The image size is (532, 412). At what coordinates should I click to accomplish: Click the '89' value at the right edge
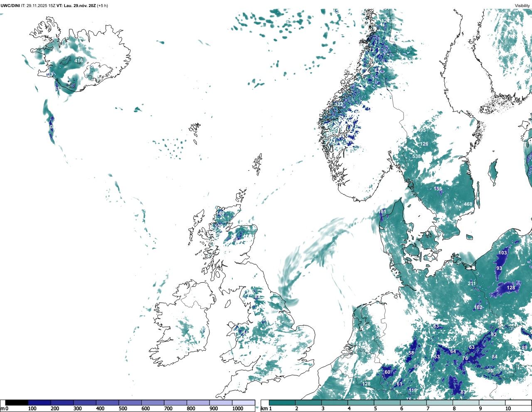(x=525, y=348)
